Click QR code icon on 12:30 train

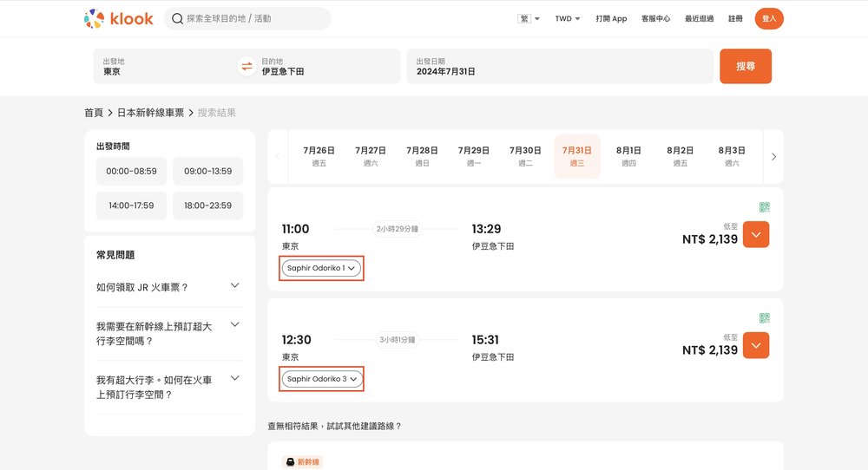[x=764, y=318]
